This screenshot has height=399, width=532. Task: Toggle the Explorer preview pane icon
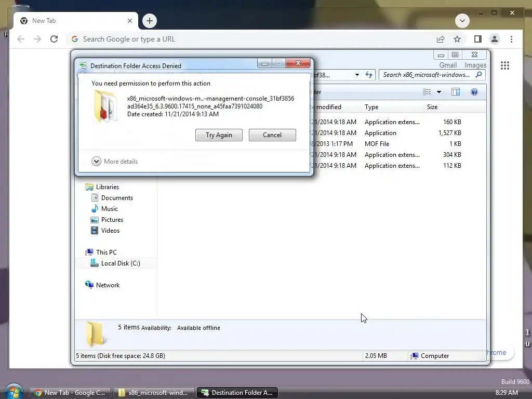pos(456,92)
